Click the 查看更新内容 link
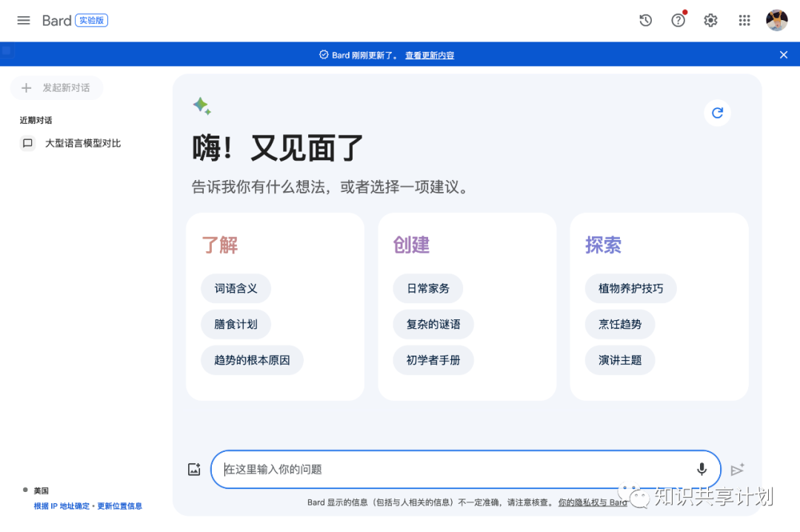800x532 pixels. [x=429, y=55]
